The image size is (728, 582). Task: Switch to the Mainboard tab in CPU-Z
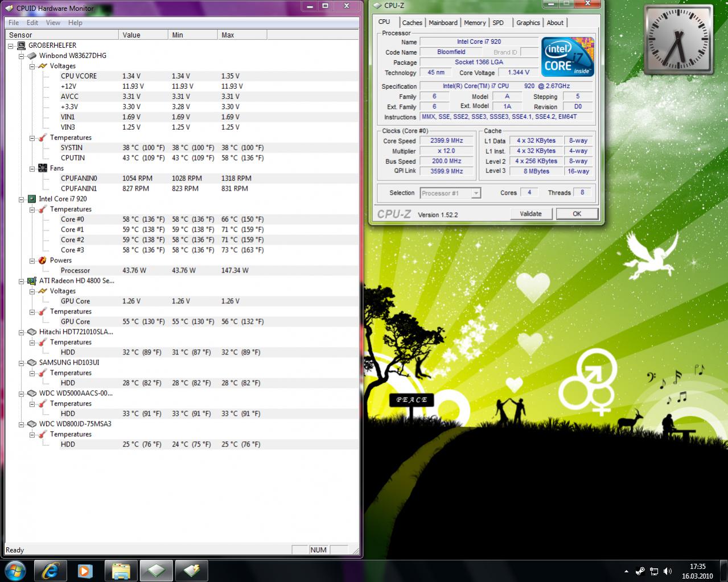[443, 23]
